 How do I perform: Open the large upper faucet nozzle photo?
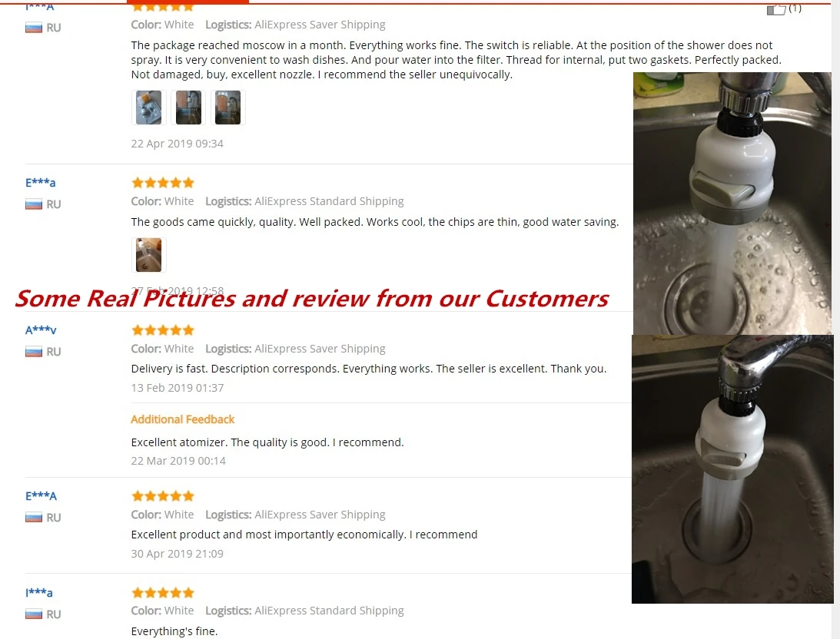(732, 204)
